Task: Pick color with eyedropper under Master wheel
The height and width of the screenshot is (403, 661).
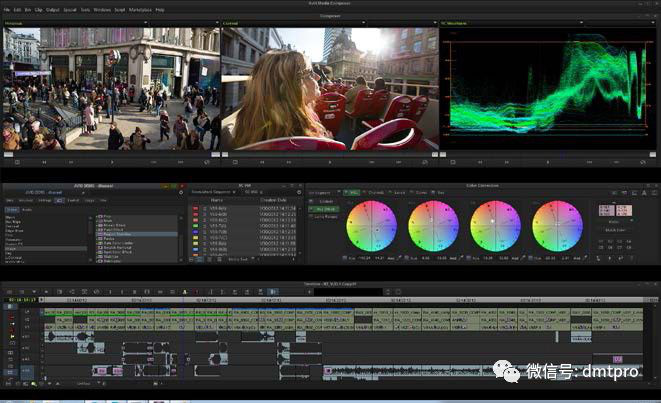Action: coord(585,258)
